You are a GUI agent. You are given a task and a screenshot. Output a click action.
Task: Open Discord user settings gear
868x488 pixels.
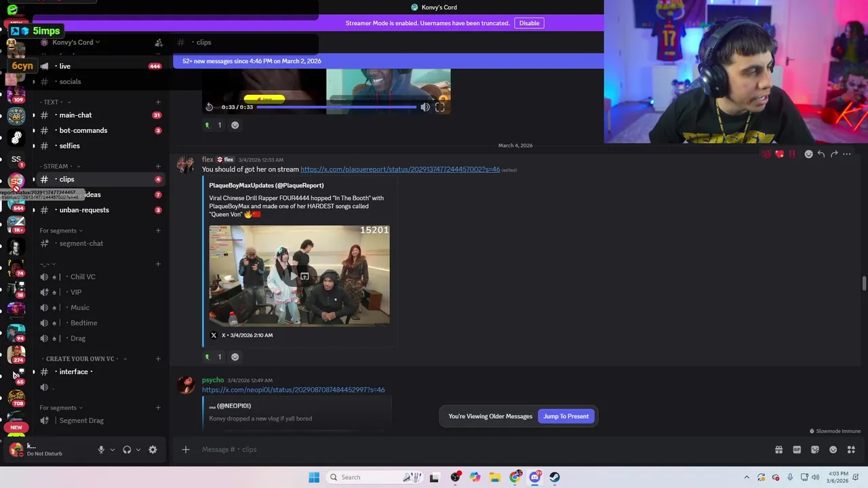(153, 449)
